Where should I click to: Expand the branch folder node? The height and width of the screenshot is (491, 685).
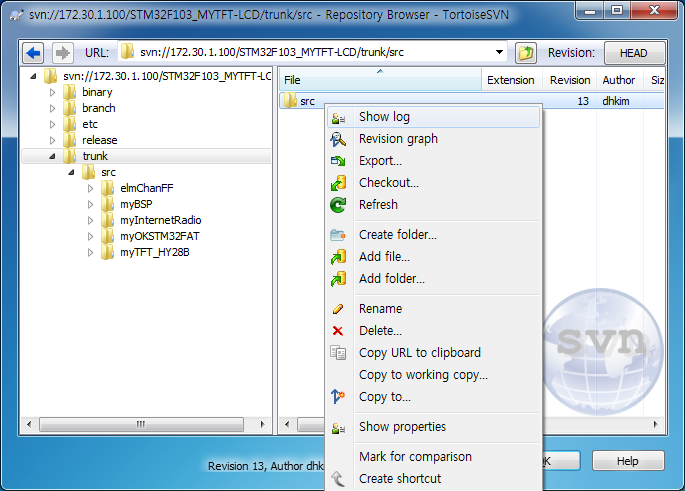pos(52,108)
